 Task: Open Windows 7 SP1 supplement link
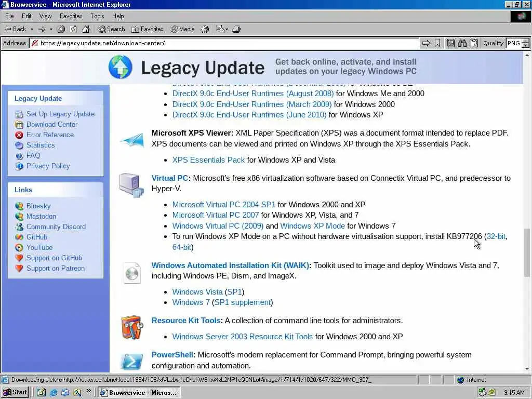tap(243, 302)
